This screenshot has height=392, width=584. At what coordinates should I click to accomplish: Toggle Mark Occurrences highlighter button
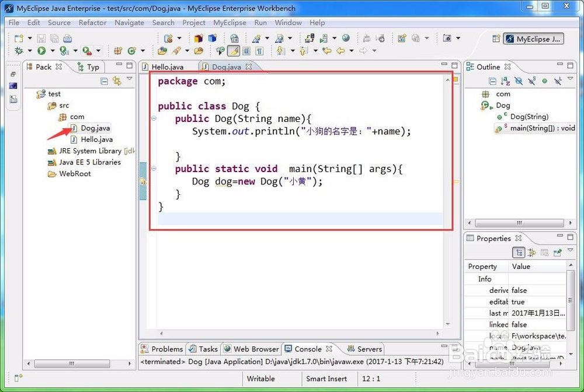point(234,51)
